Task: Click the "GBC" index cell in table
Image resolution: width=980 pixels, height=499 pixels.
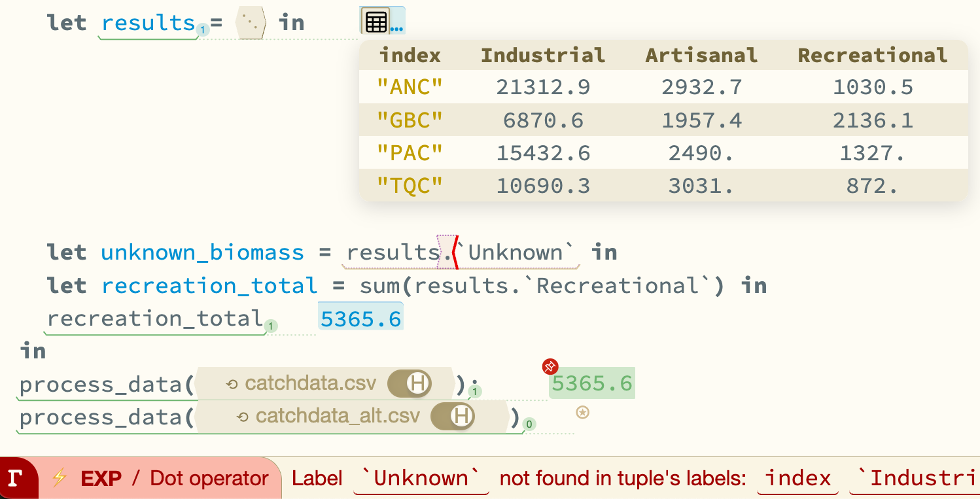Action: [x=410, y=120]
